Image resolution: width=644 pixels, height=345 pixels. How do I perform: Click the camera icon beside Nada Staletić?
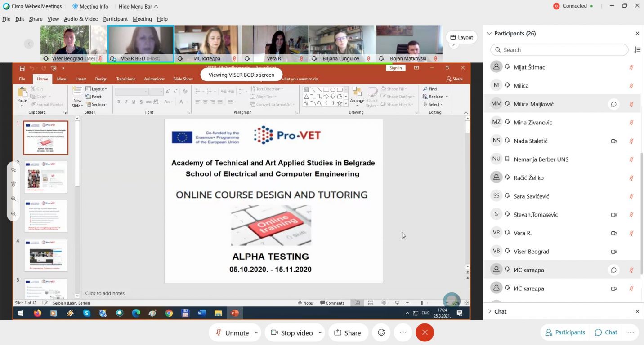[613, 141]
